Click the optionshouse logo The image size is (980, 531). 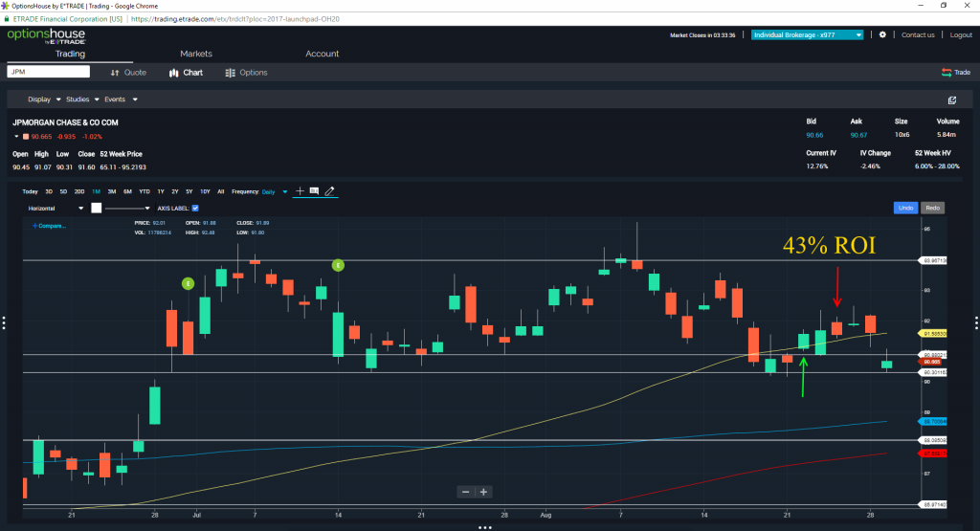[x=46, y=36]
